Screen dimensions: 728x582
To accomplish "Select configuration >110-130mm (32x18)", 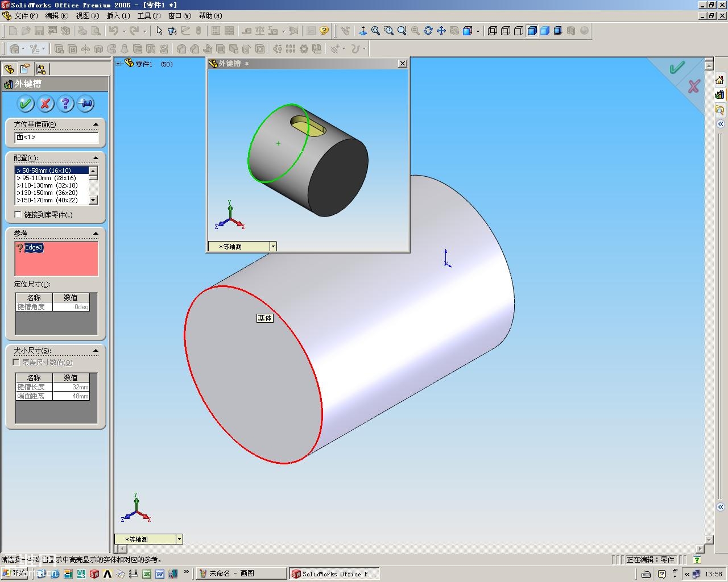I will (52, 185).
